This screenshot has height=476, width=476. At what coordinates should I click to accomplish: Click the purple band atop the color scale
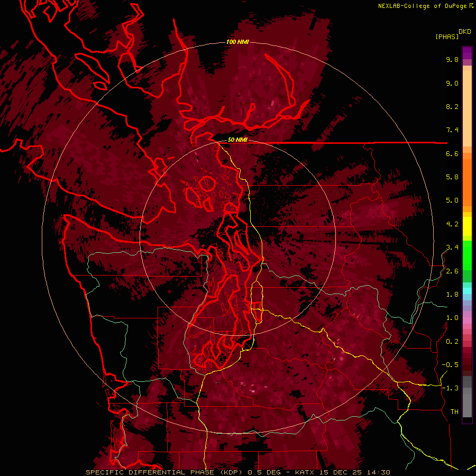click(x=467, y=53)
